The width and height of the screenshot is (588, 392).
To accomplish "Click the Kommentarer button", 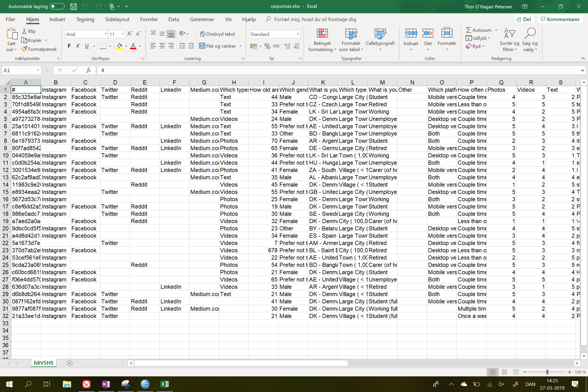I will coord(560,19).
